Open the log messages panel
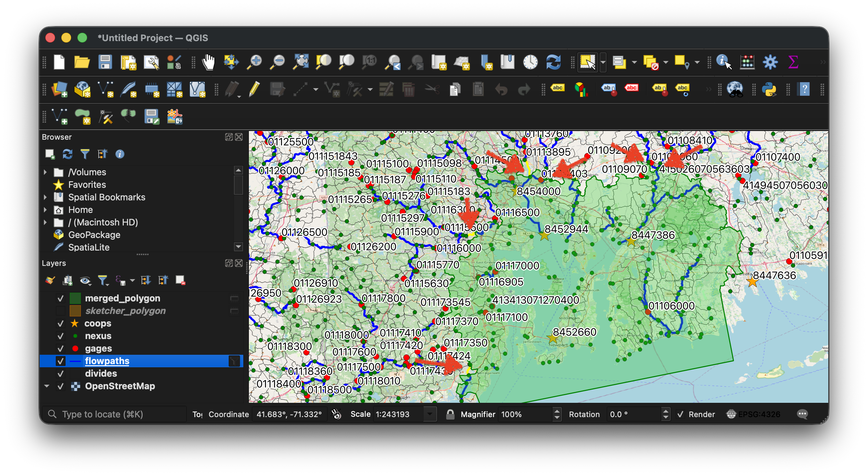Screen dimensions: 868x476 pos(802,414)
